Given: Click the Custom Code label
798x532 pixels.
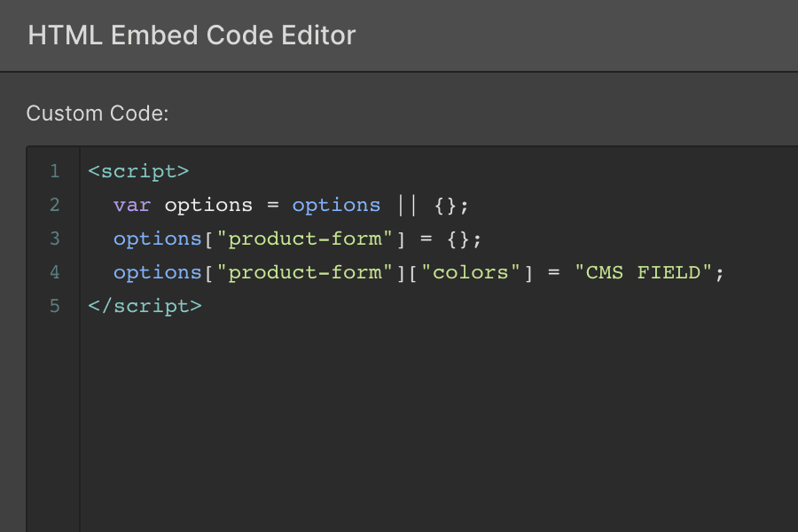Looking at the screenshot, I should tap(98, 113).
